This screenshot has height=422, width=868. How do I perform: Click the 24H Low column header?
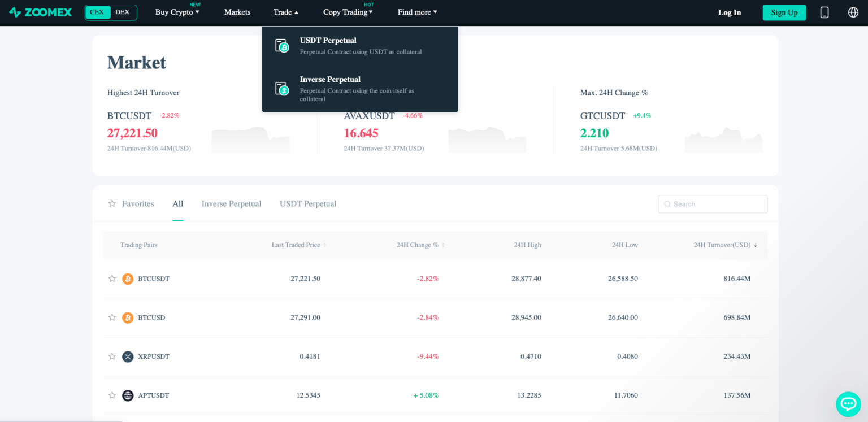[625, 245]
